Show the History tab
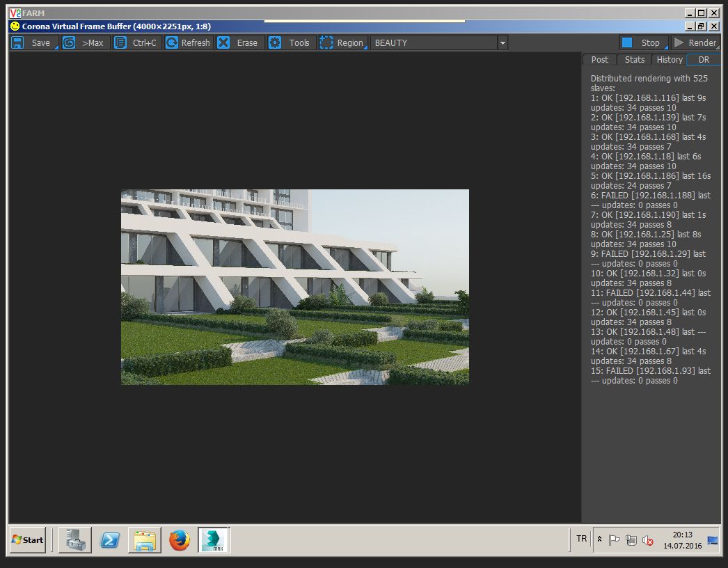This screenshot has width=728, height=568. [670, 59]
